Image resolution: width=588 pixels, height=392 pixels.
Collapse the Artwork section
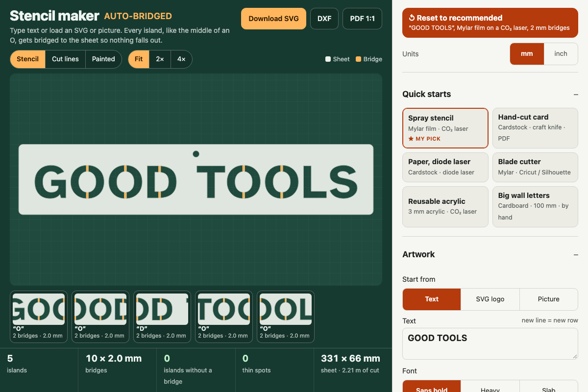tap(576, 254)
